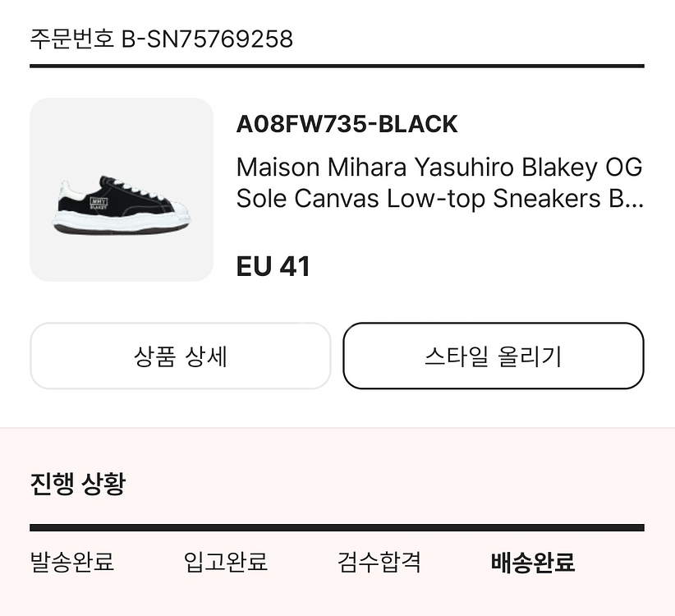Image resolution: width=675 pixels, height=616 pixels.
Task: Click the white laces on the sneaker image
Action: click(136, 190)
